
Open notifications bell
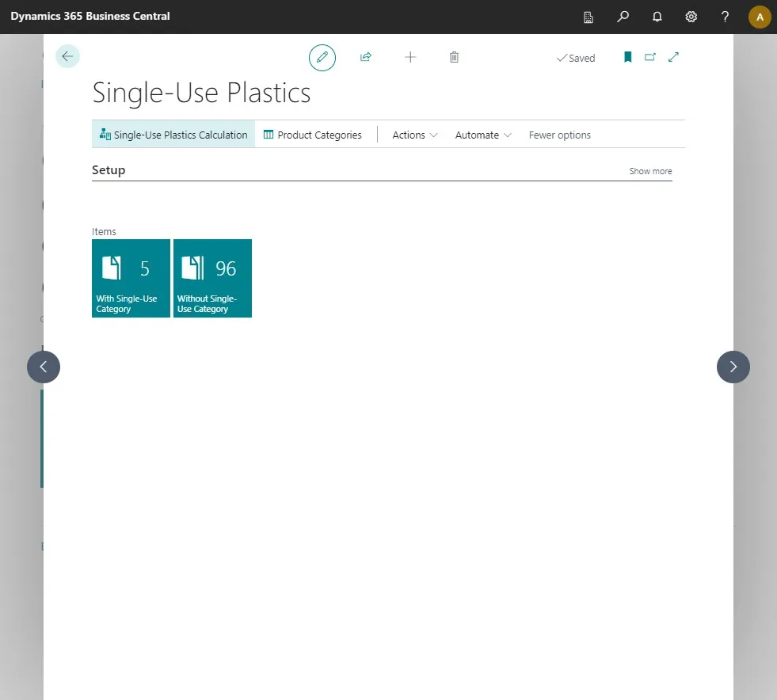point(657,17)
